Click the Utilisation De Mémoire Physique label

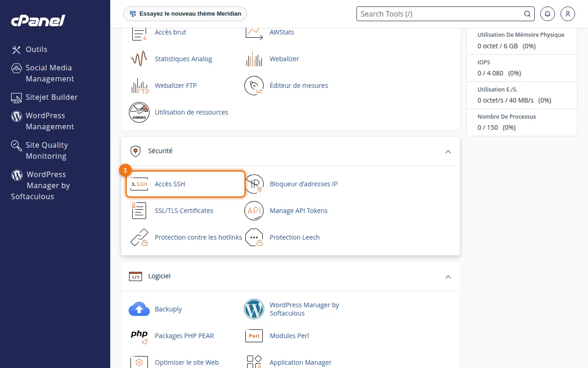click(521, 35)
